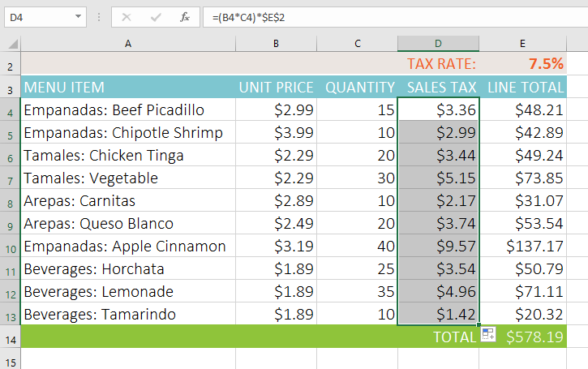Click the Enter checkmark formula bar icon

(156, 16)
